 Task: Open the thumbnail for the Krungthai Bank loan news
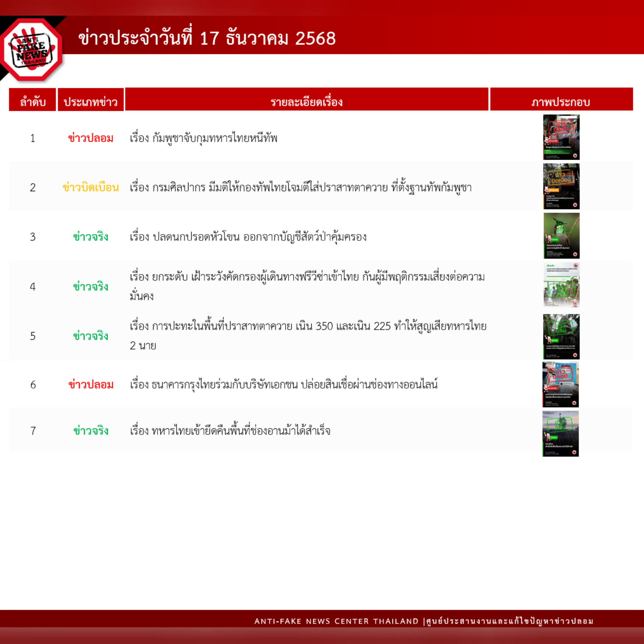[x=560, y=385]
